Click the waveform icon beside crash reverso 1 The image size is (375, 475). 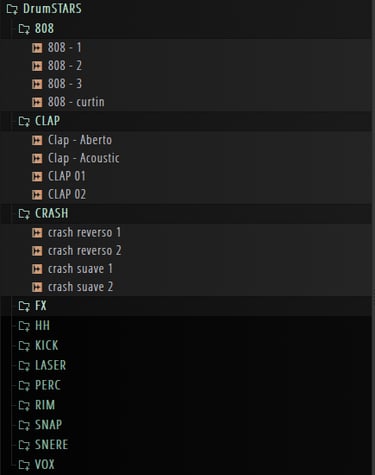[x=37, y=233]
